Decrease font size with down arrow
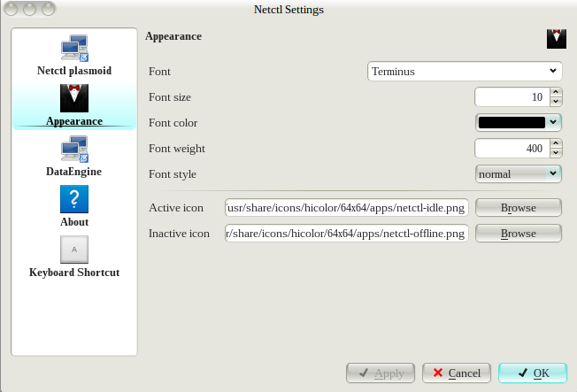The height and width of the screenshot is (392, 577). pos(556,102)
